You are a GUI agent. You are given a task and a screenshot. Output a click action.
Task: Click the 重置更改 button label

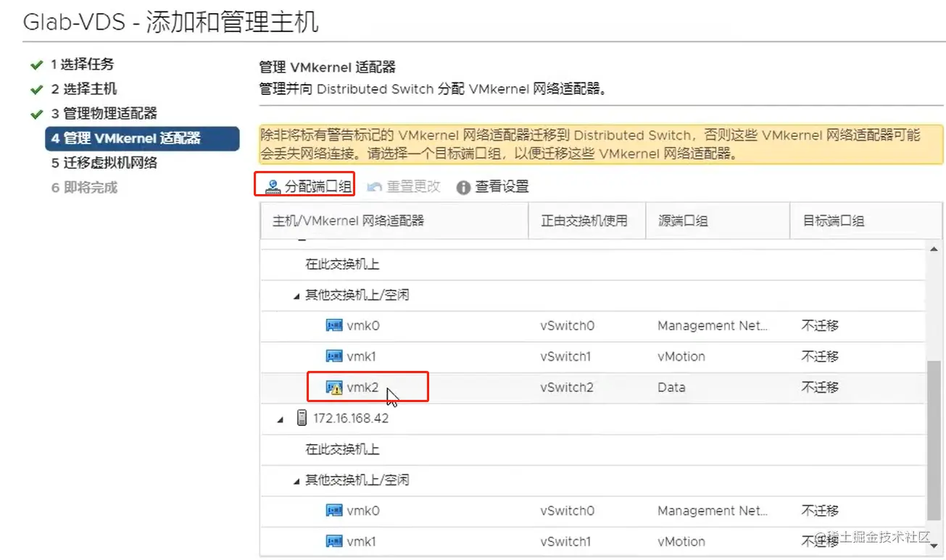pyautogui.click(x=413, y=187)
